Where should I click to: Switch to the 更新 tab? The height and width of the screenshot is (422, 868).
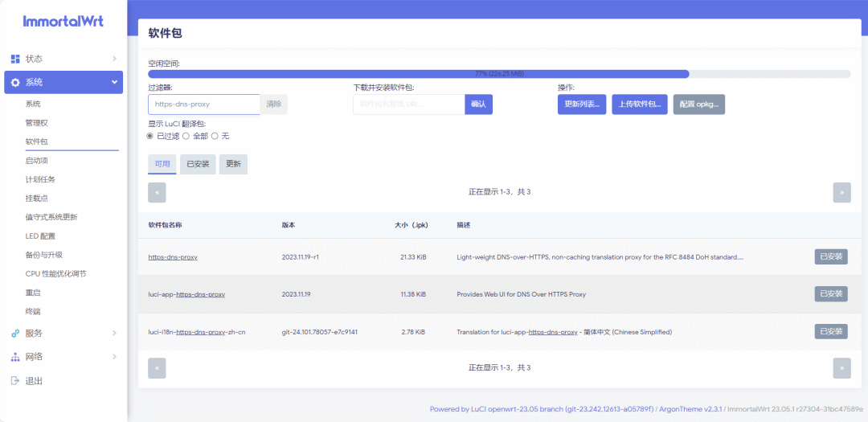coord(233,164)
